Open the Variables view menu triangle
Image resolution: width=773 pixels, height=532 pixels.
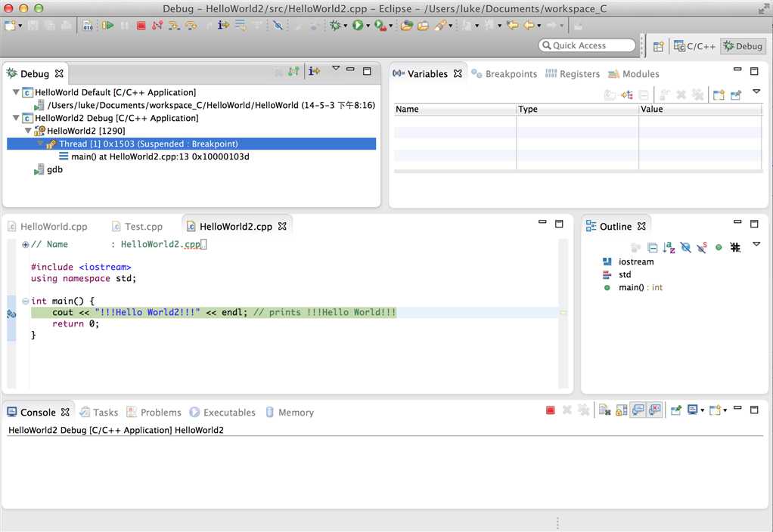click(x=756, y=91)
